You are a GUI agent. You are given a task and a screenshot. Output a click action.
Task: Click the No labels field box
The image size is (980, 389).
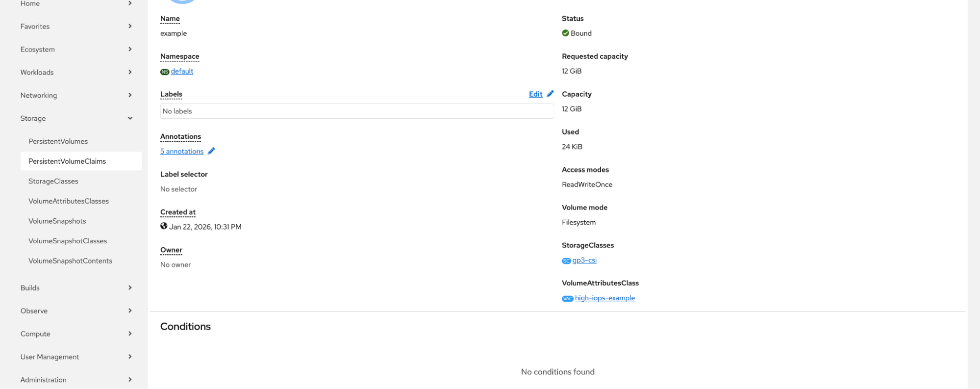(356, 111)
